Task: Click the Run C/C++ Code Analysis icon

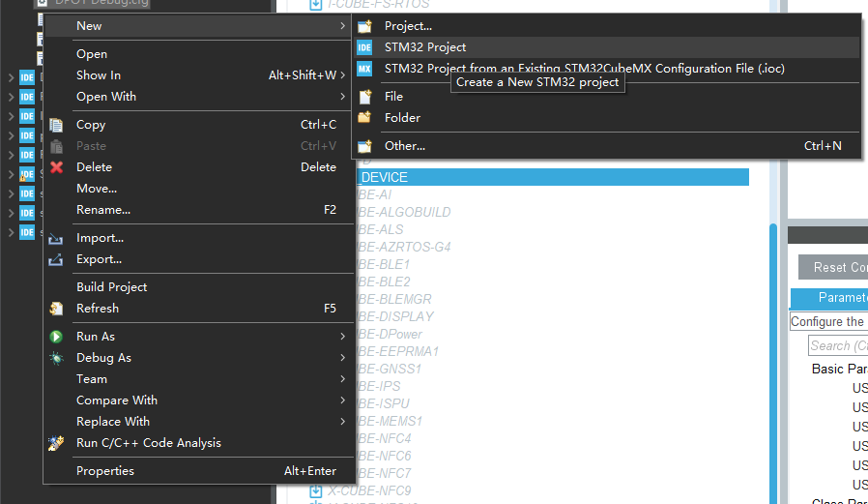Action: click(x=56, y=443)
